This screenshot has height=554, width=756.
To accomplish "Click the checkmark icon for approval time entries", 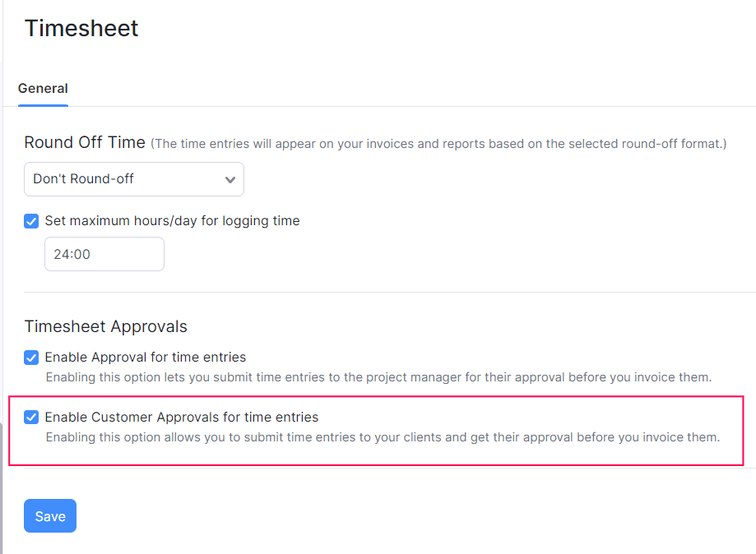I will [x=30, y=358].
